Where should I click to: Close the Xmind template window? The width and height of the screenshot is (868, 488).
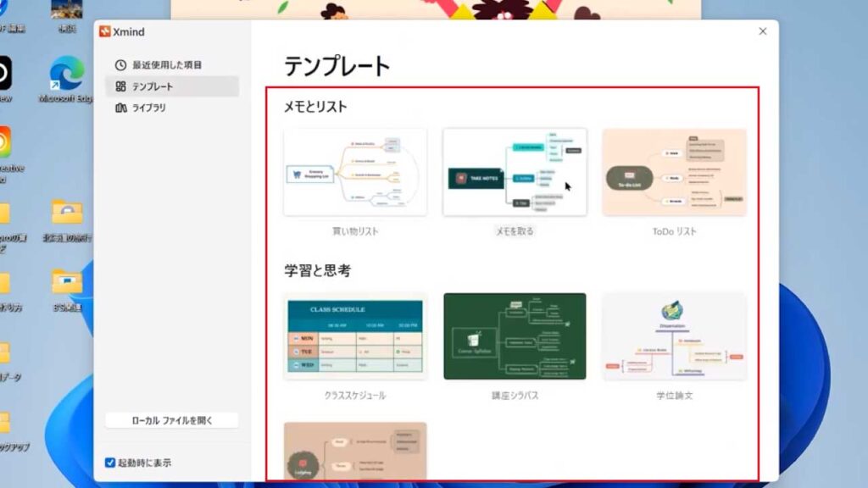point(763,31)
